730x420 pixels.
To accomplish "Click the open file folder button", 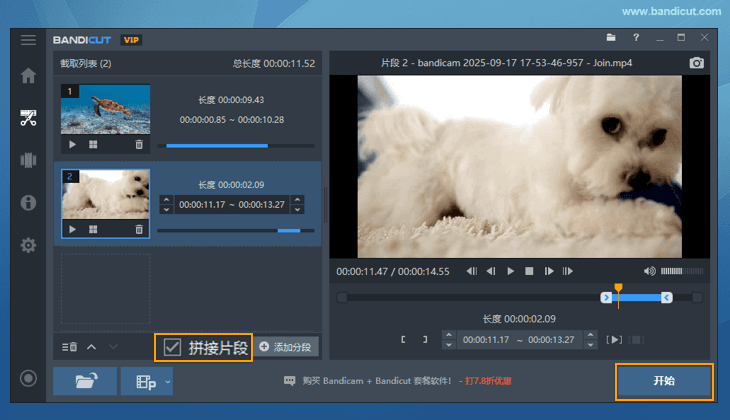I will click(85, 381).
